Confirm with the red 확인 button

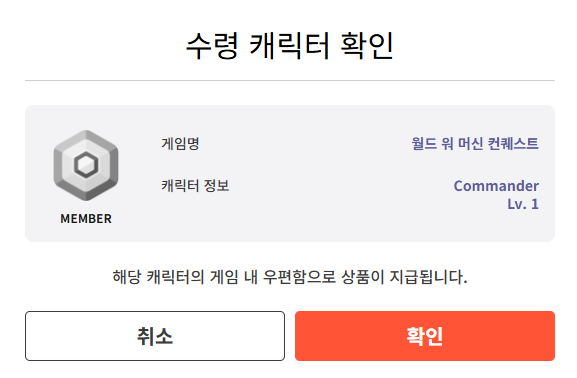click(x=425, y=336)
